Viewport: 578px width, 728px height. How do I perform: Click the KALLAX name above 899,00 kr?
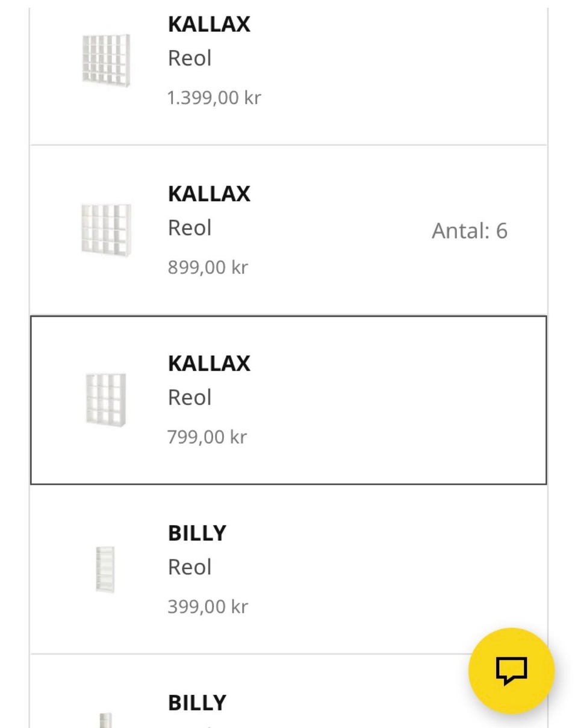[x=209, y=194]
